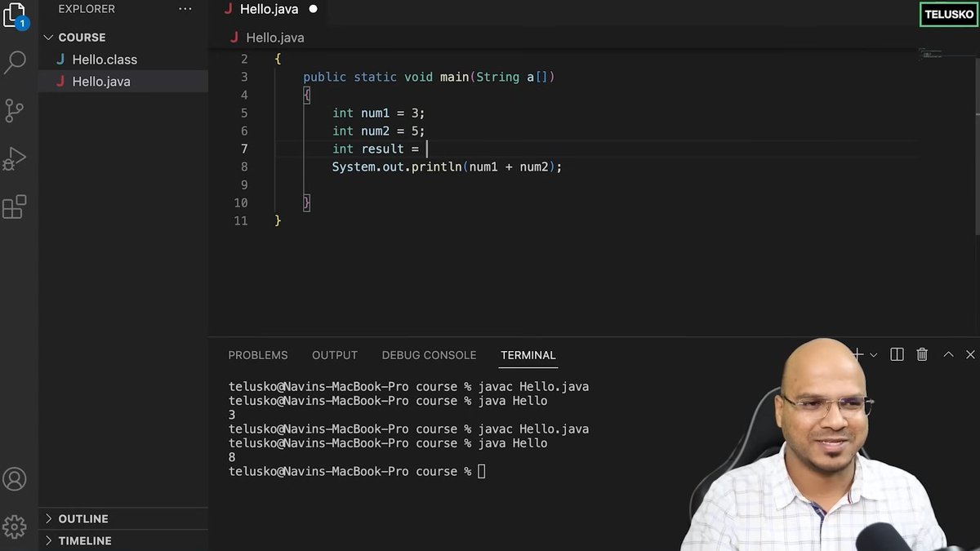Open Explorer more actions ellipsis
Screen dimensions: 980x551
(x=187, y=9)
